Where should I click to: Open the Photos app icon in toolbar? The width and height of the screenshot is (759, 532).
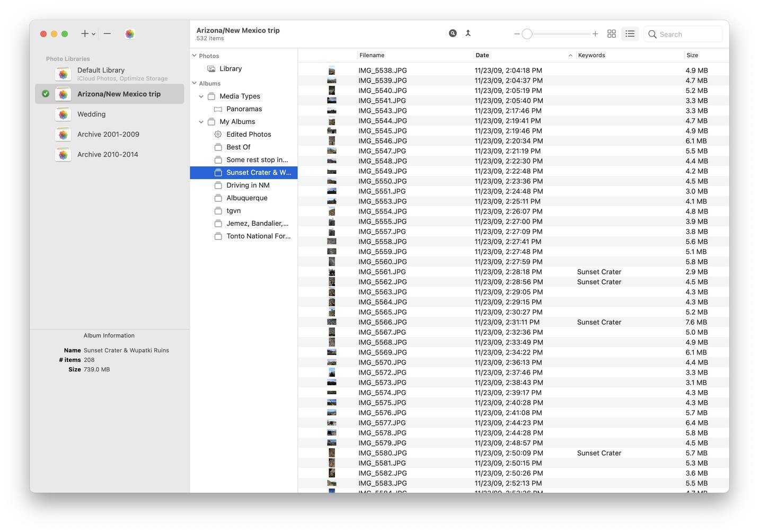130,34
